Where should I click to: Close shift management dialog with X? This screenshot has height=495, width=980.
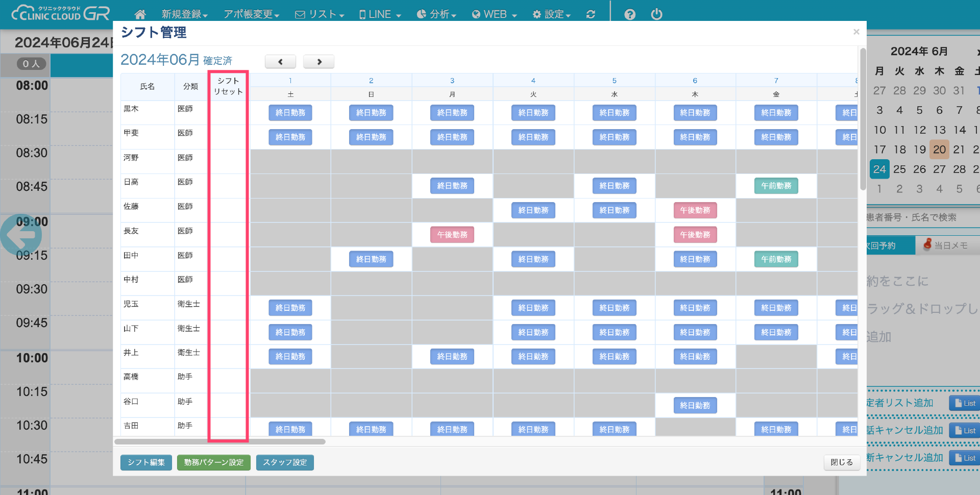pyautogui.click(x=856, y=32)
